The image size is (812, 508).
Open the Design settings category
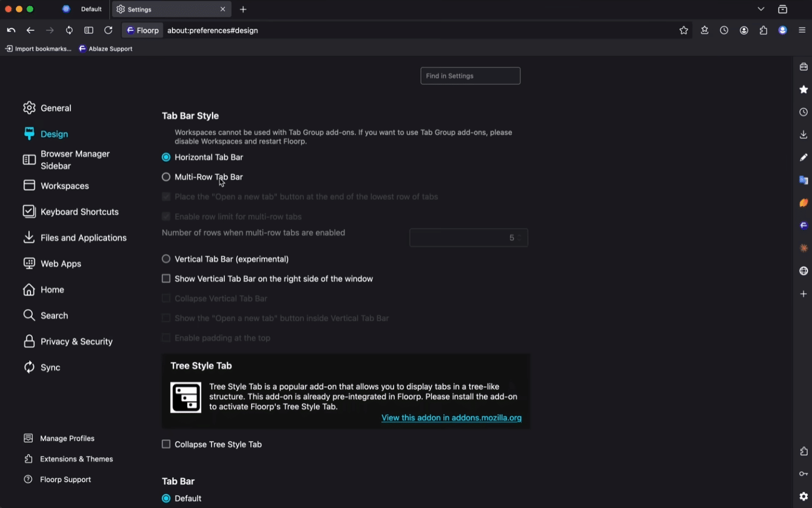[46, 134]
